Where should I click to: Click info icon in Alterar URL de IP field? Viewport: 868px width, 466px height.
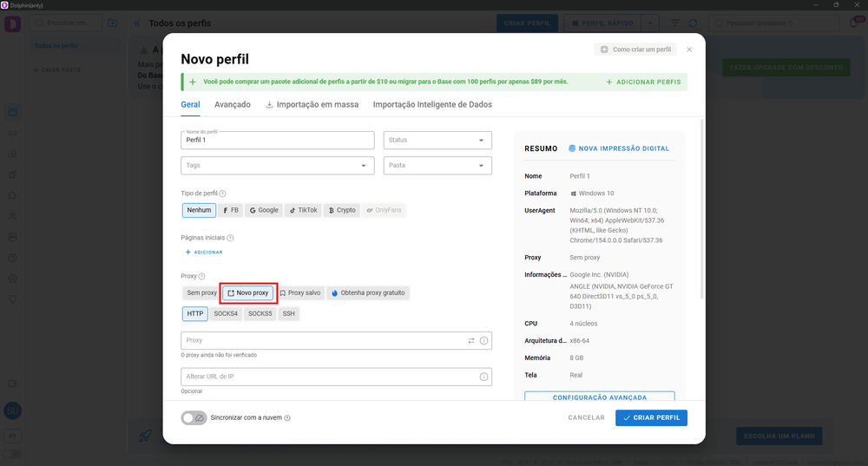coord(483,377)
